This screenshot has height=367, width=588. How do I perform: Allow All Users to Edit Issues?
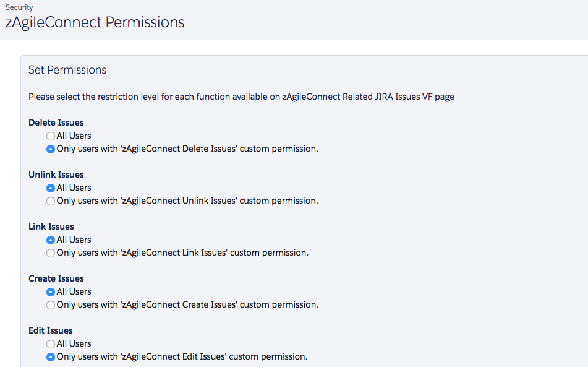pyautogui.click(x=51, y=344)
